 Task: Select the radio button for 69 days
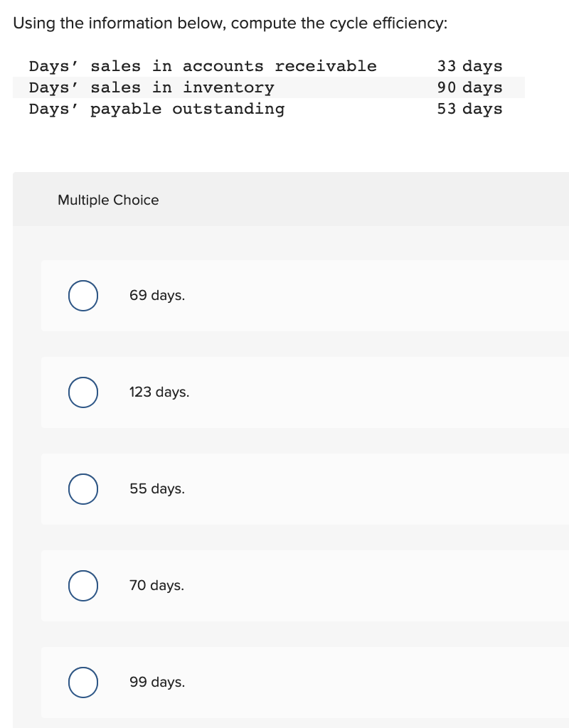[83, 296]
